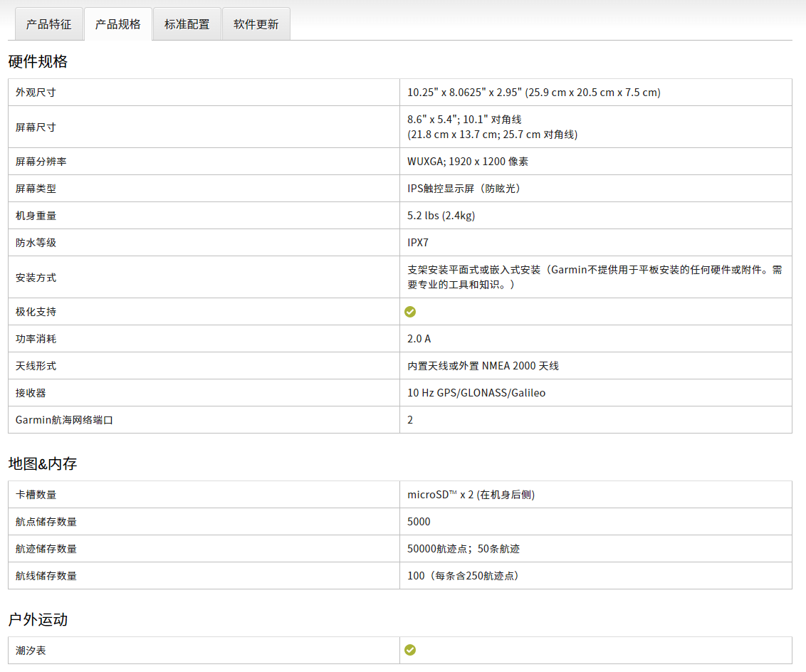The image size is (806, 672).
Task: Select the 2.0 A power consumption value
Action: [x=419, y=339]
